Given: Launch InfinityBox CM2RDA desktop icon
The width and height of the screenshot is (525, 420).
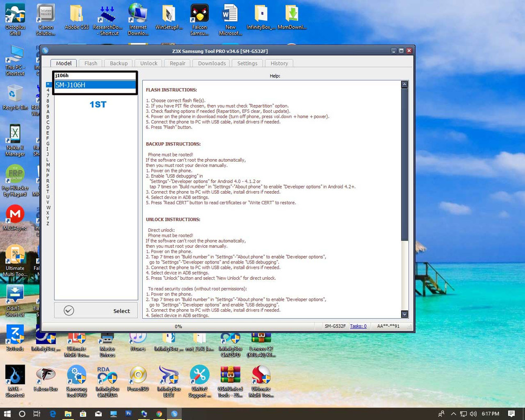Looking at the screenshot, I should [108, 381].
